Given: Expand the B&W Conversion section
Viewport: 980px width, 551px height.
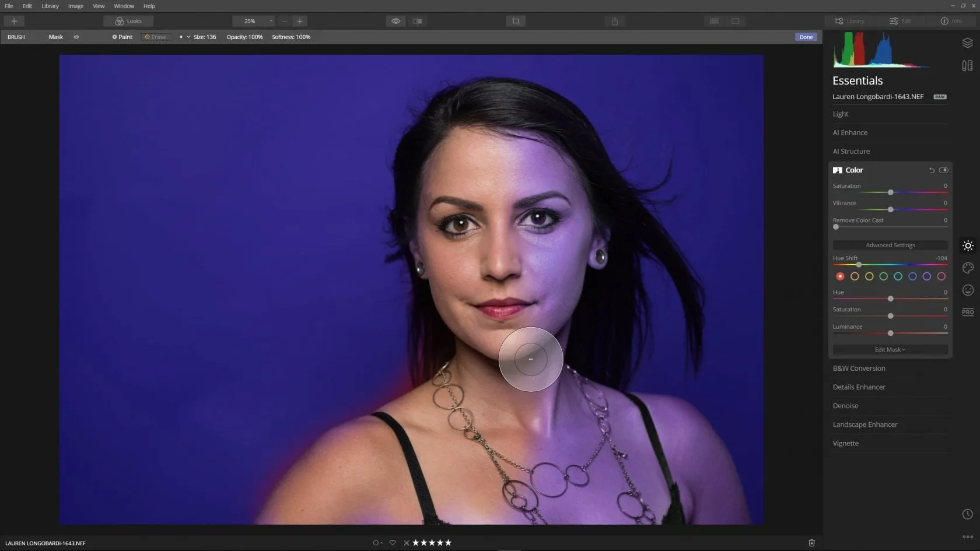Looking at the screenshot, I should tap(859, 368).
